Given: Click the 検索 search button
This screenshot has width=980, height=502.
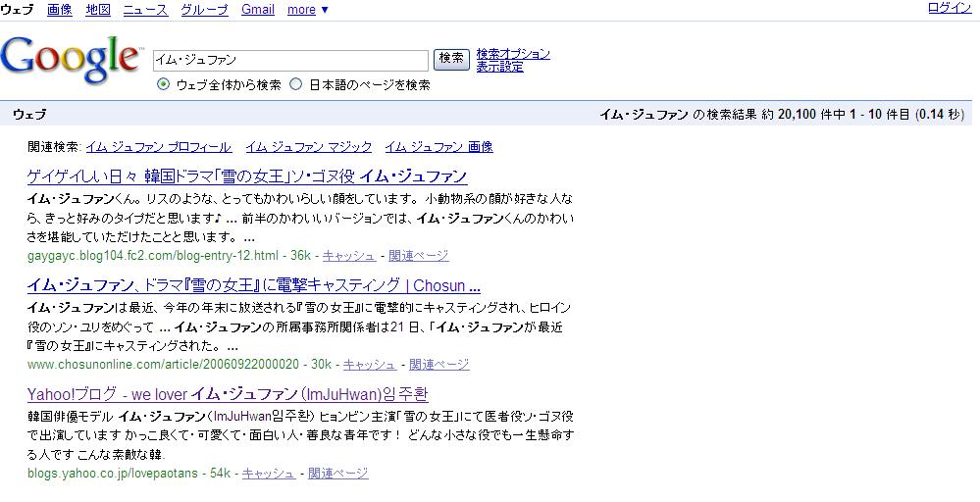Looking at the screenshot, I should 451,59.
